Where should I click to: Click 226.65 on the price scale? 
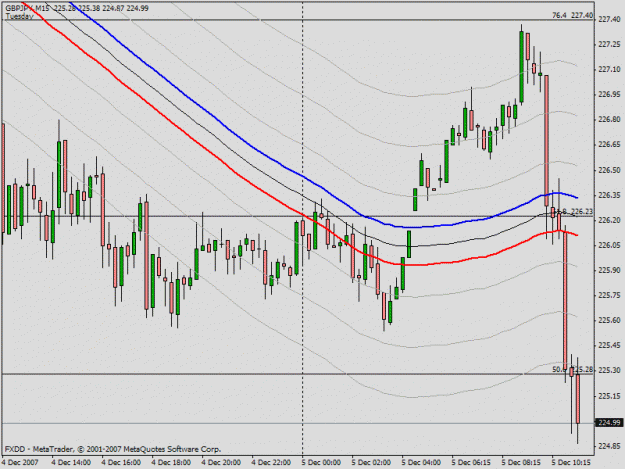point(609,144)
